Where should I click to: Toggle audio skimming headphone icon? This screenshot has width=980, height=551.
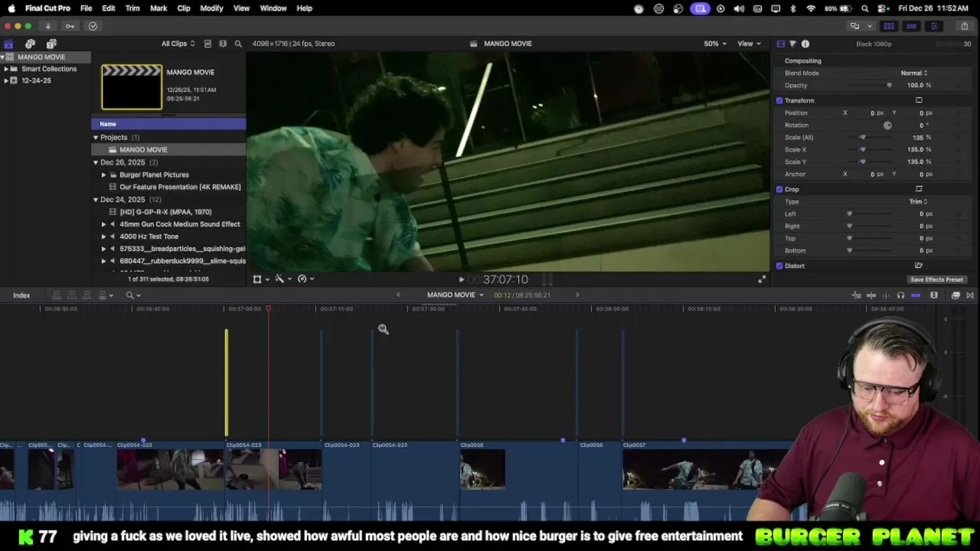point(900,295)
